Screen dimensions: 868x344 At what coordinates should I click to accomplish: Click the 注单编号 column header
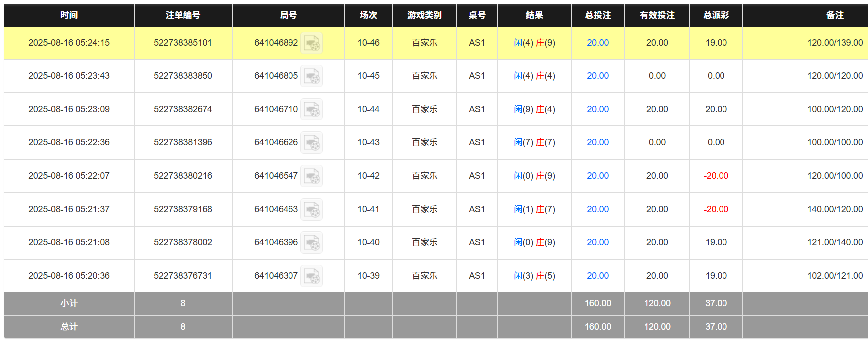tap(183, 15)
